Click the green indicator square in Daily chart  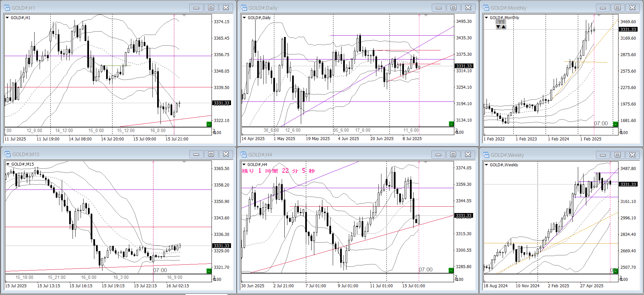pos(451,124)
